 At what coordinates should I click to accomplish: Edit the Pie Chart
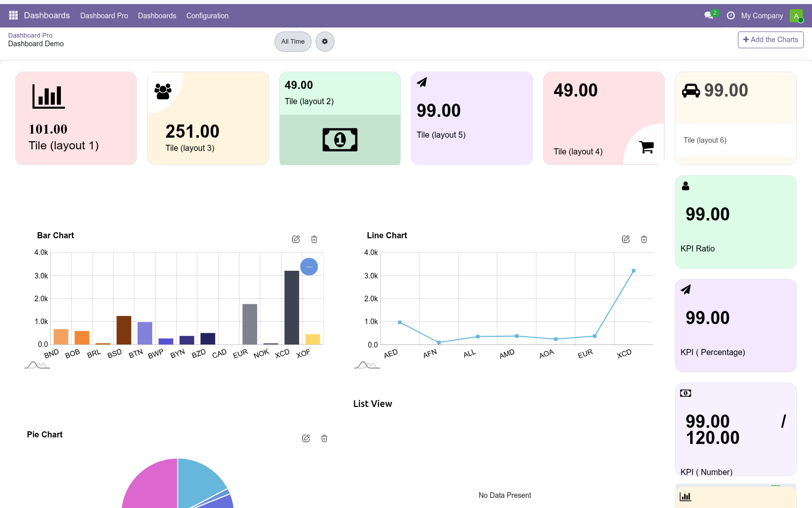tap(306, 438)
